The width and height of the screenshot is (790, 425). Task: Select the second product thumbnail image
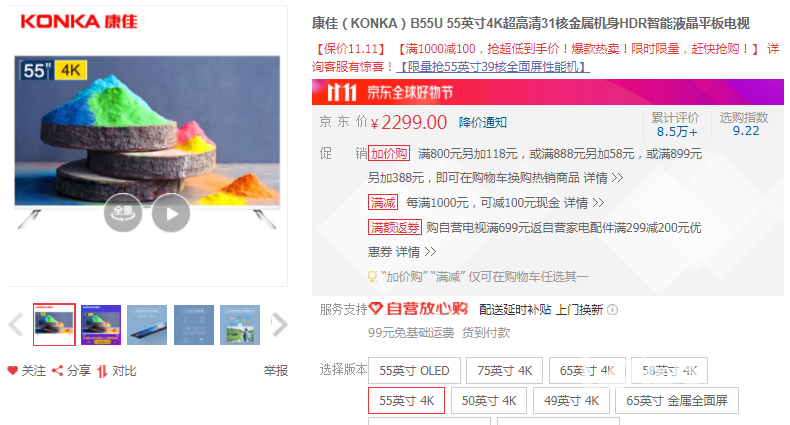pyautogui.click(x=101, y=325)
